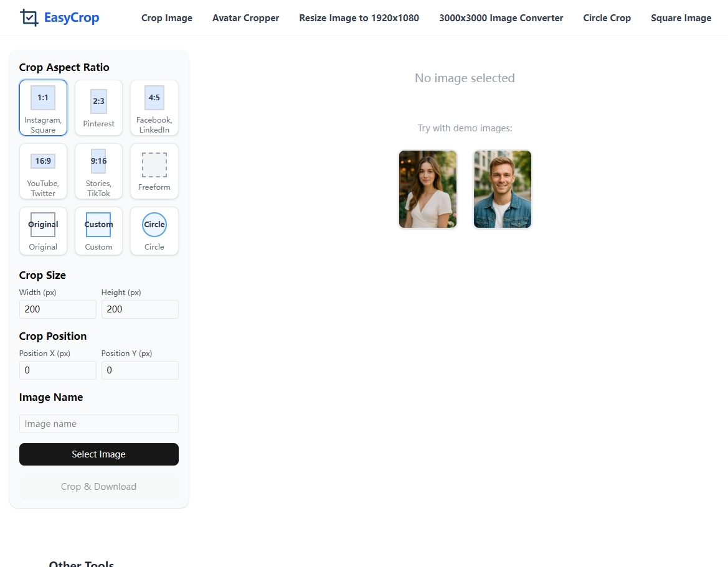Select the Freeform crop option
Screen dimensions: 728x567
pyautogui.click(x=154, y=171)
